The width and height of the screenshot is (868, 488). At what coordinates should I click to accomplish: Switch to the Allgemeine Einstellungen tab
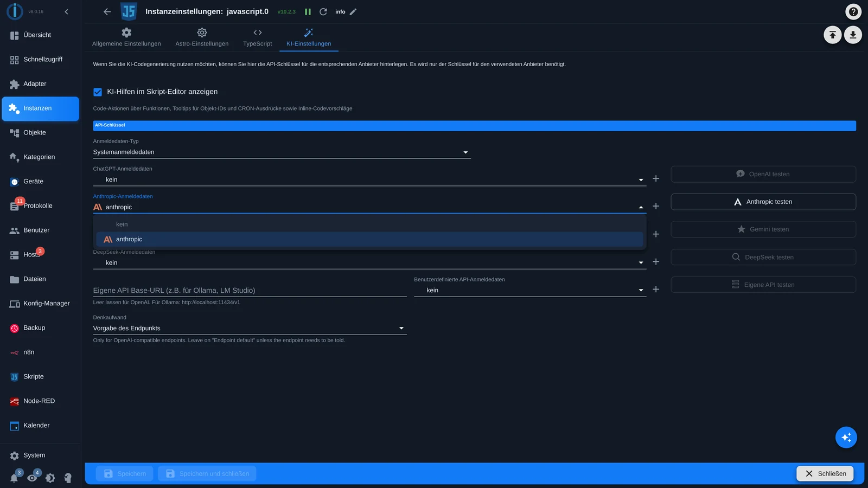[126, 37]
